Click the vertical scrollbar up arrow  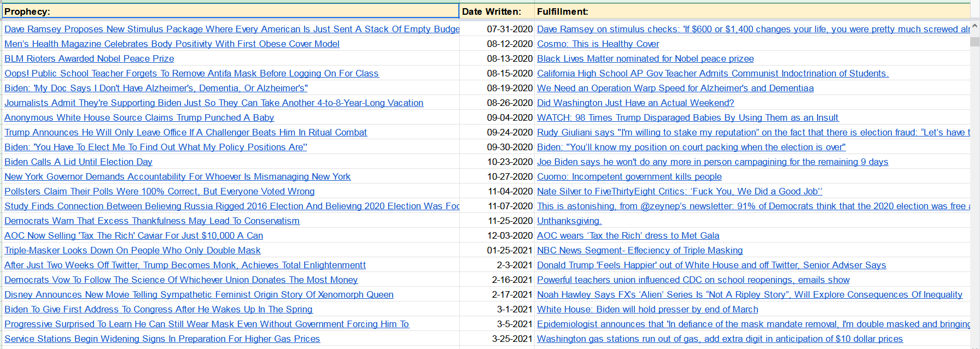(975, 26)
